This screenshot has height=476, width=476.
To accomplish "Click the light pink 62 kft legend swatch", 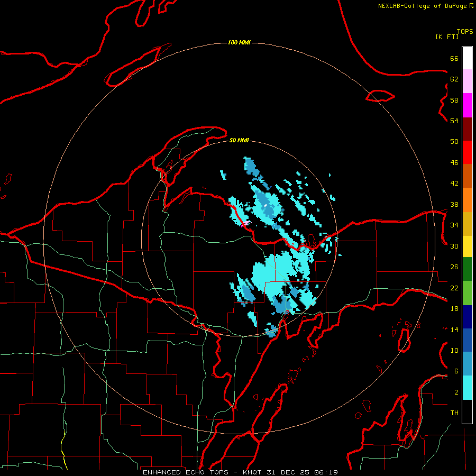I will 467,81.
